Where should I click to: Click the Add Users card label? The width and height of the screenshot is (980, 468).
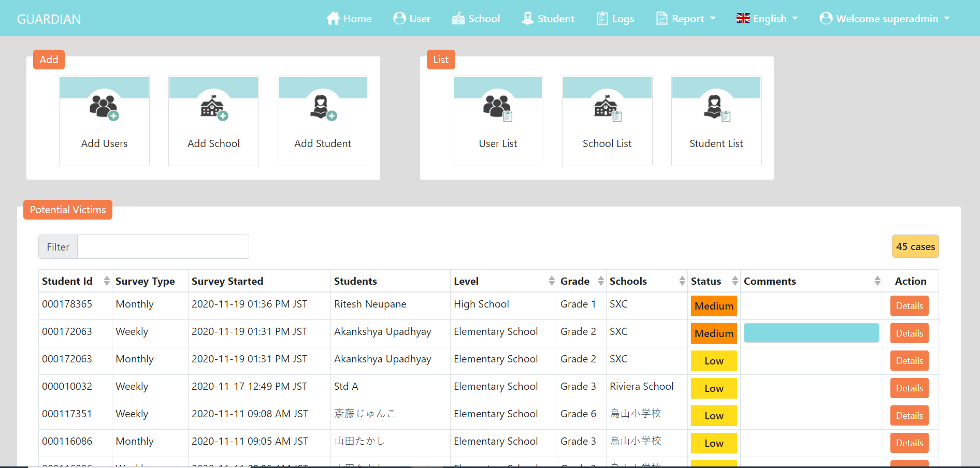pos(104,143)
